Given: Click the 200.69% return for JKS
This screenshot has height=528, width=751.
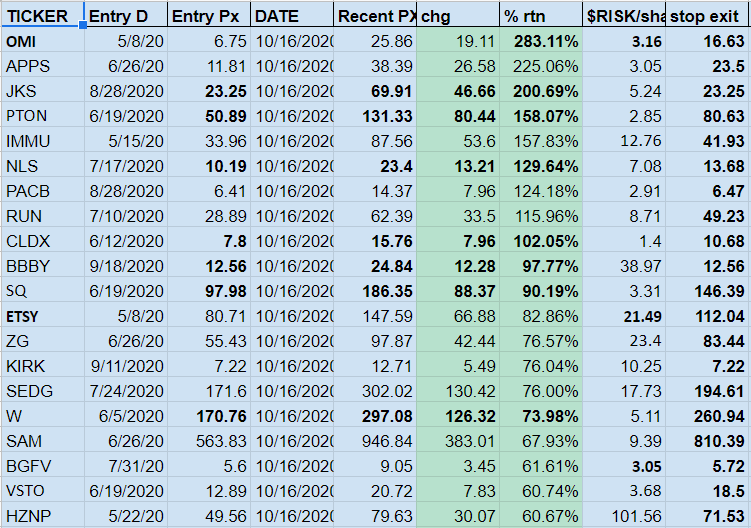Looking at the screenshot, I should (541, 91).
